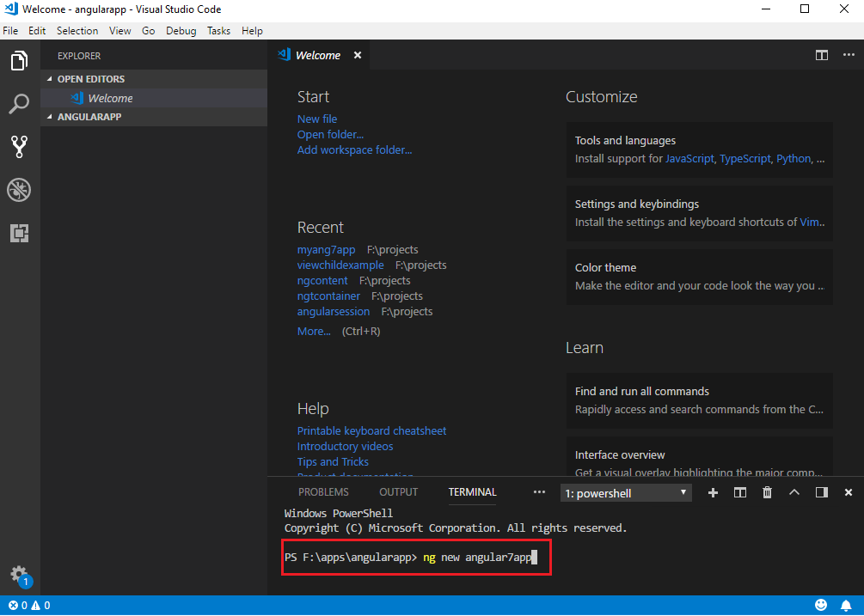The width and height of the screenshot is (864, 616).
Task: Switch to the Terminal panel tab
Action: [472, 492]
